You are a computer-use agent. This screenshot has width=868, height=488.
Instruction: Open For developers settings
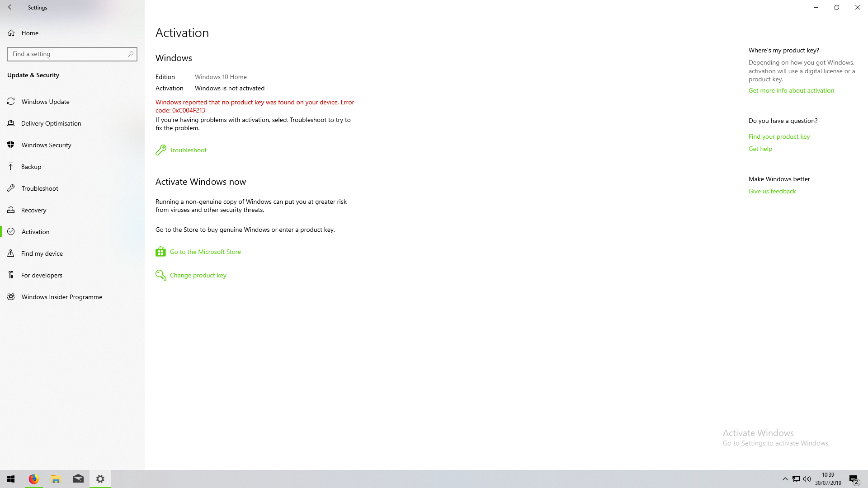(x=72, y=275)
